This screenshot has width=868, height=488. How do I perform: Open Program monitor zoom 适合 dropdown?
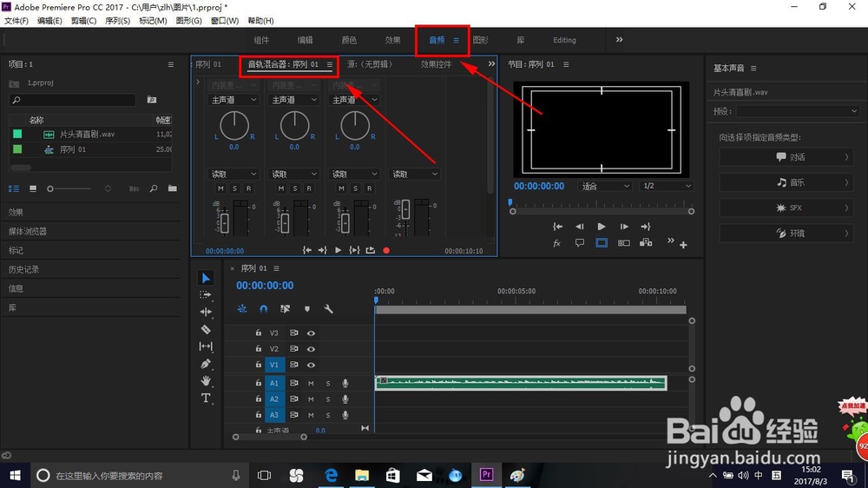coord(605,186)
